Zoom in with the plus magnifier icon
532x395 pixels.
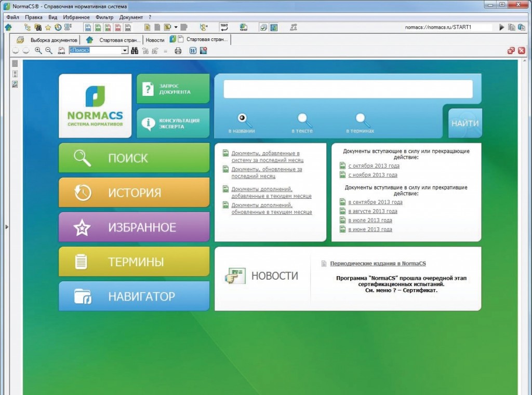coord(38,50)
